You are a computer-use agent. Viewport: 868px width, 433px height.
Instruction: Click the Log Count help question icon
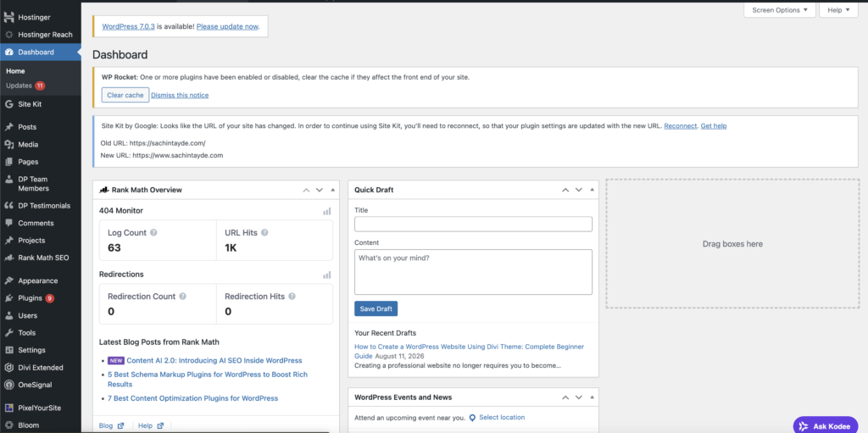click(x=154, y=232)
